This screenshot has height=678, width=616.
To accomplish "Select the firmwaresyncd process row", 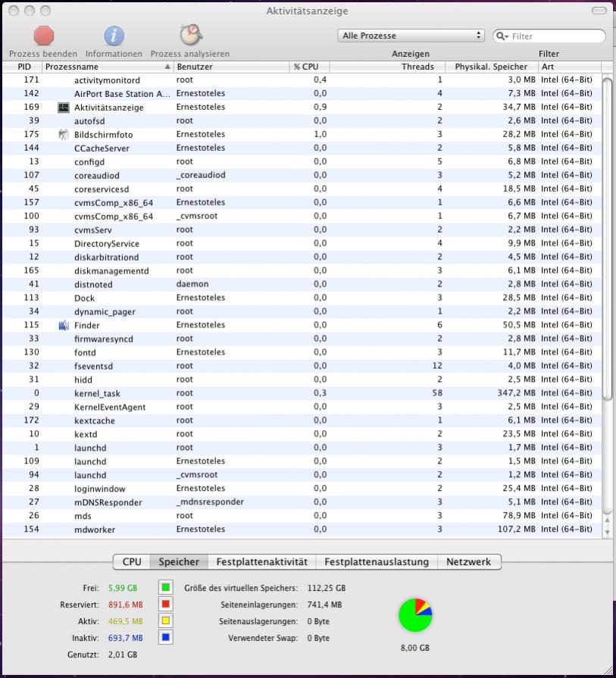I will (302, 339).
